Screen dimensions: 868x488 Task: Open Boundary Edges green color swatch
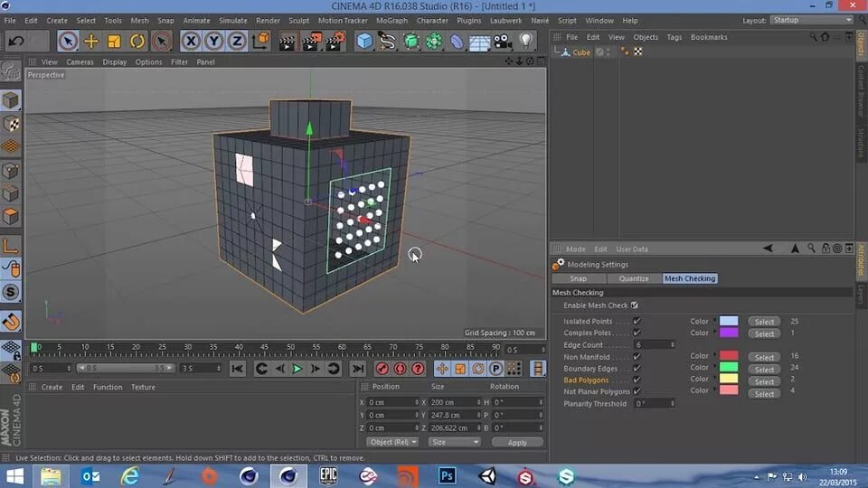729,368
